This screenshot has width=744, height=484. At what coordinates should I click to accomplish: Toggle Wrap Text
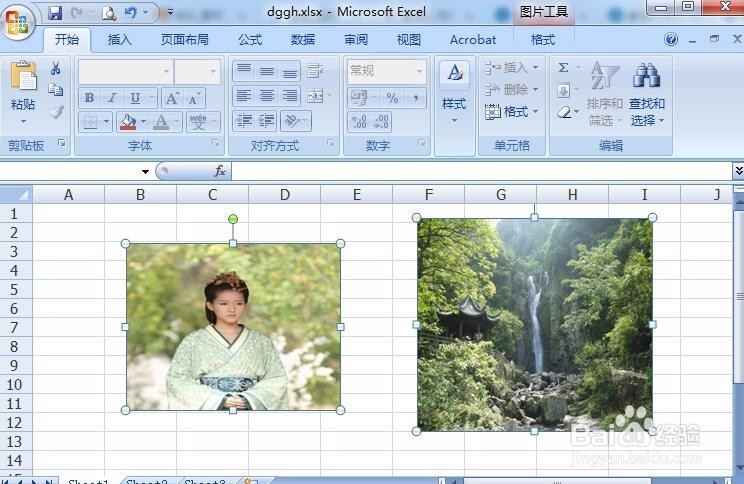pos(315,71)
